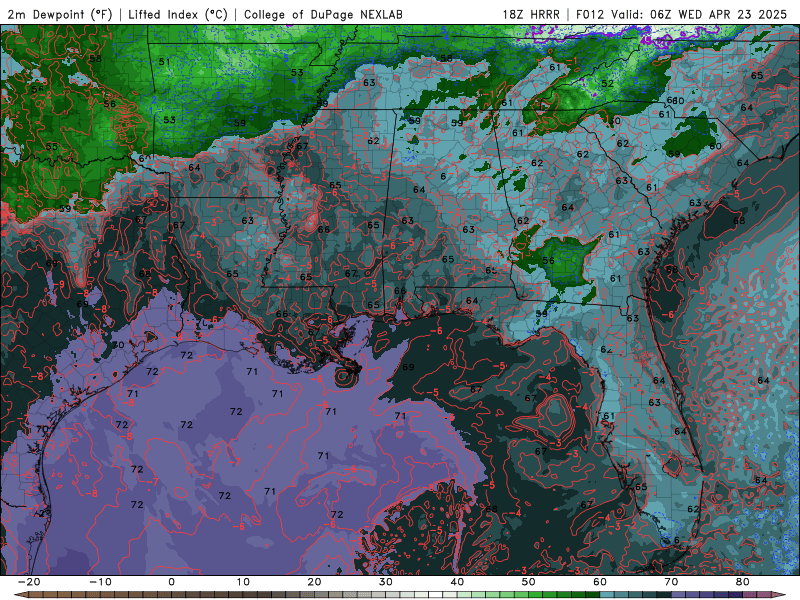Click the '30' colorbar scale label

[x=386, y=582]
